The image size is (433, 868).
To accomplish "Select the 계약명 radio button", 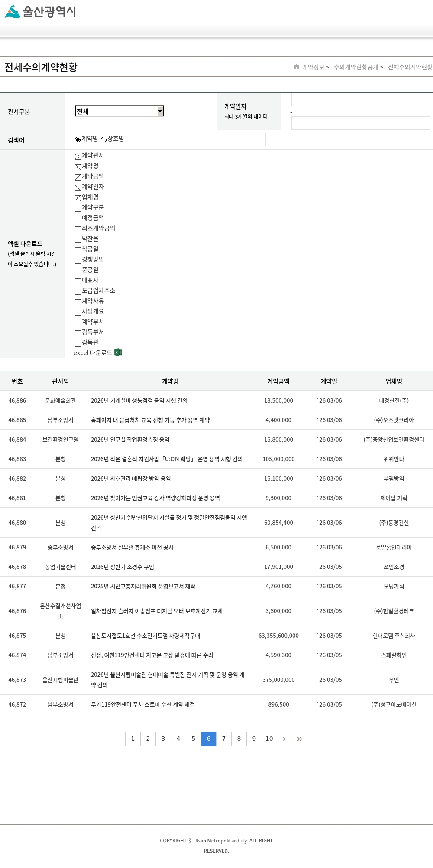I will 78,139.
